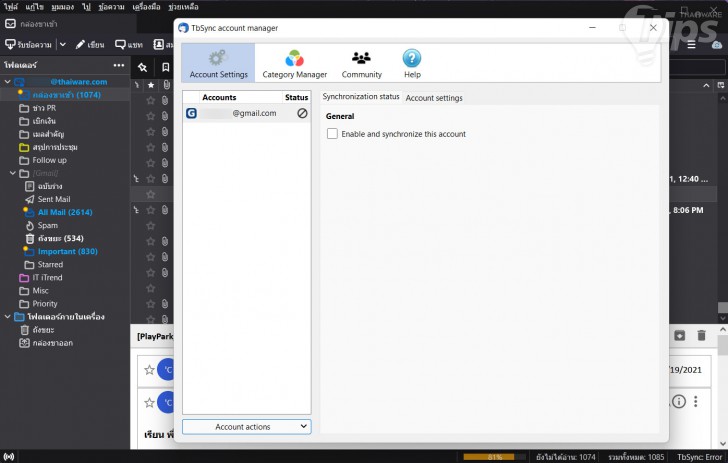Star the first message in list

pyautogui.click(x=150, y=100)
